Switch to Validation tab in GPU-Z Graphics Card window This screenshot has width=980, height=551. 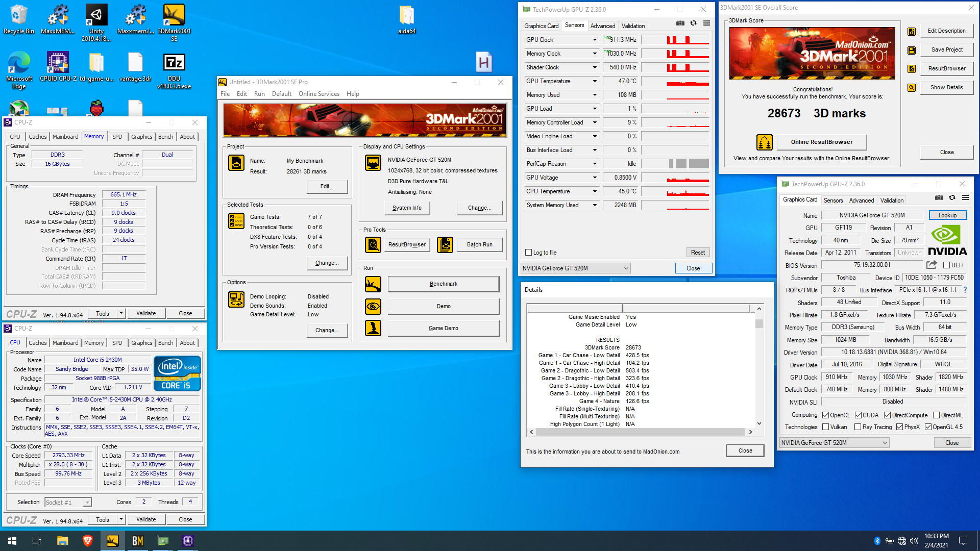[x=892, y=201]
